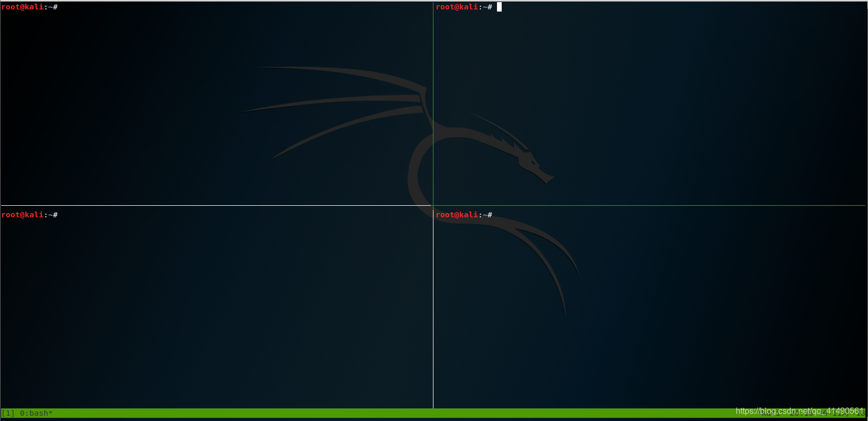This screenshot has height=421, width=868.
Task: Click the top-right pane root@kali prompt
Action: (x=464, y=7)
